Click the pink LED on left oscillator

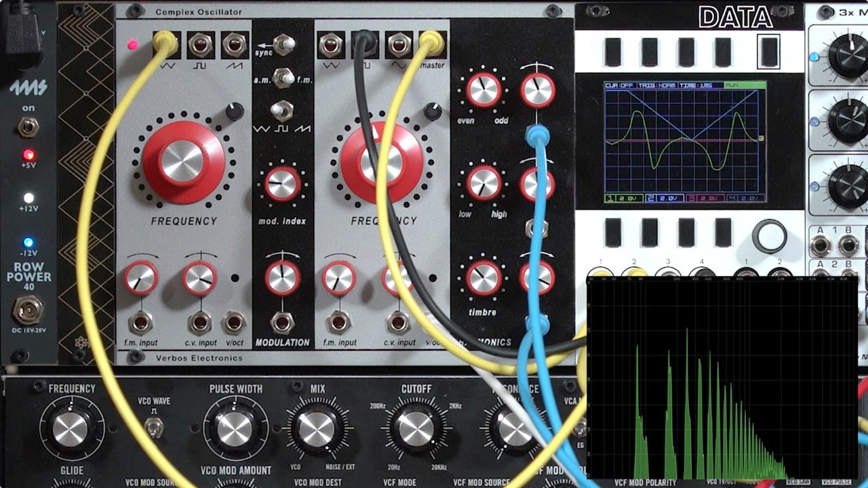(133, 45)
